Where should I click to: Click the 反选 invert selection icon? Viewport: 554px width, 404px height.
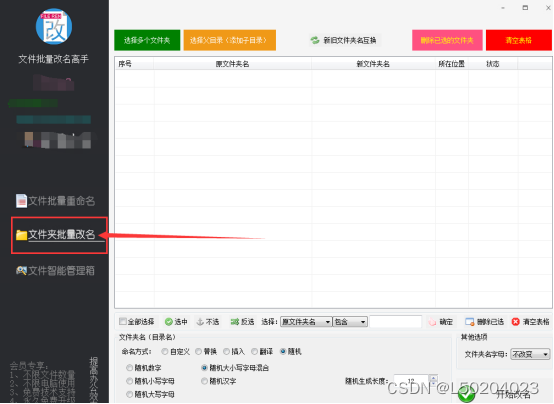click(x=235, y=322)
